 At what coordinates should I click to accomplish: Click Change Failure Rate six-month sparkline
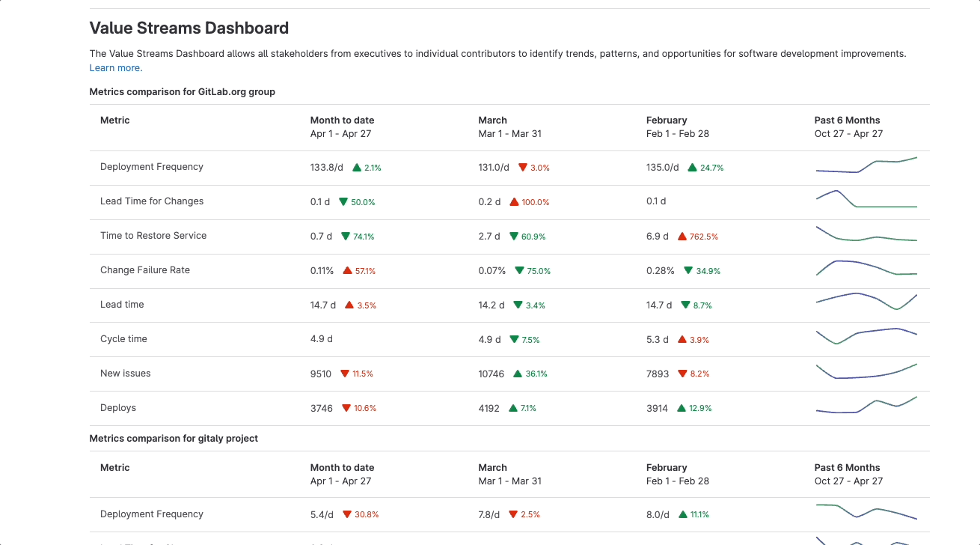tap(866, 268)
